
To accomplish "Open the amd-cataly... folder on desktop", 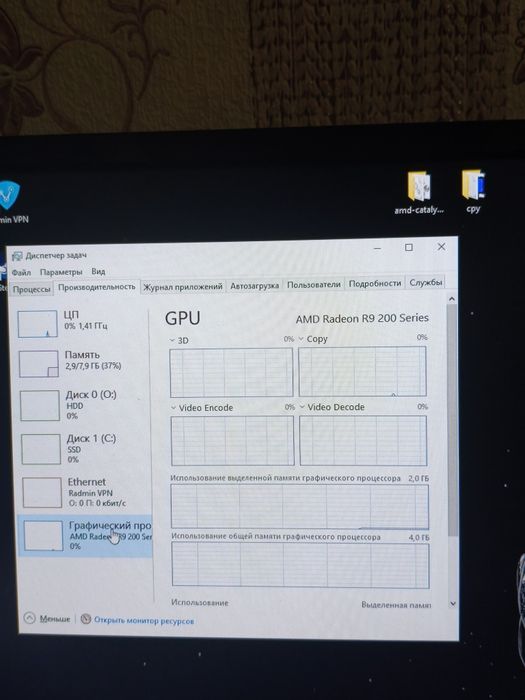I will [419, 192].
